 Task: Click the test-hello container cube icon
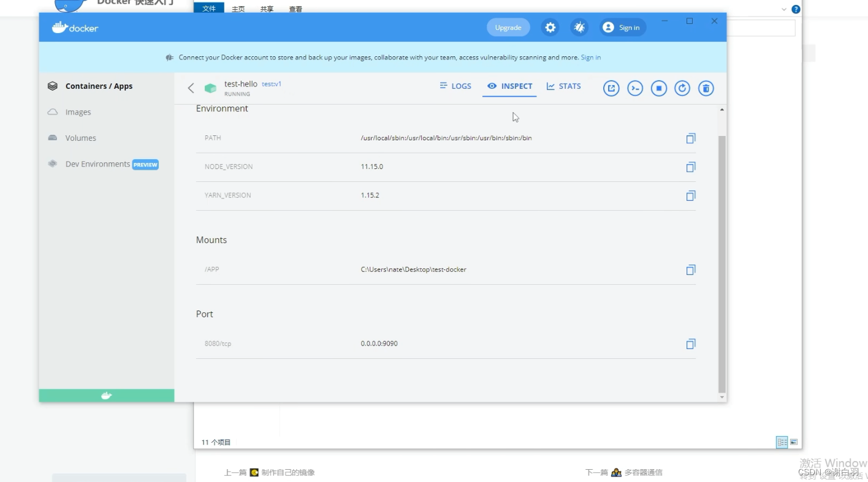(x=210, y=89)
